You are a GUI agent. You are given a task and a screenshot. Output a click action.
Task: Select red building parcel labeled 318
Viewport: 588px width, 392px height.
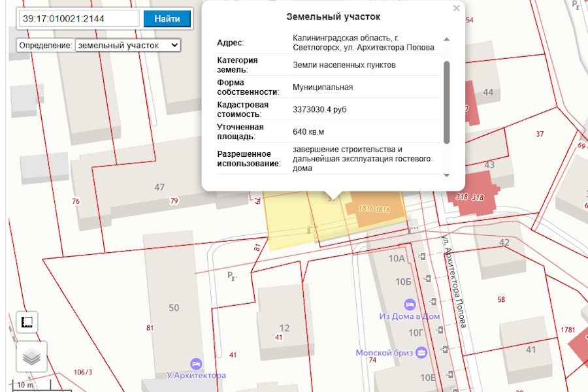(473, 194)
